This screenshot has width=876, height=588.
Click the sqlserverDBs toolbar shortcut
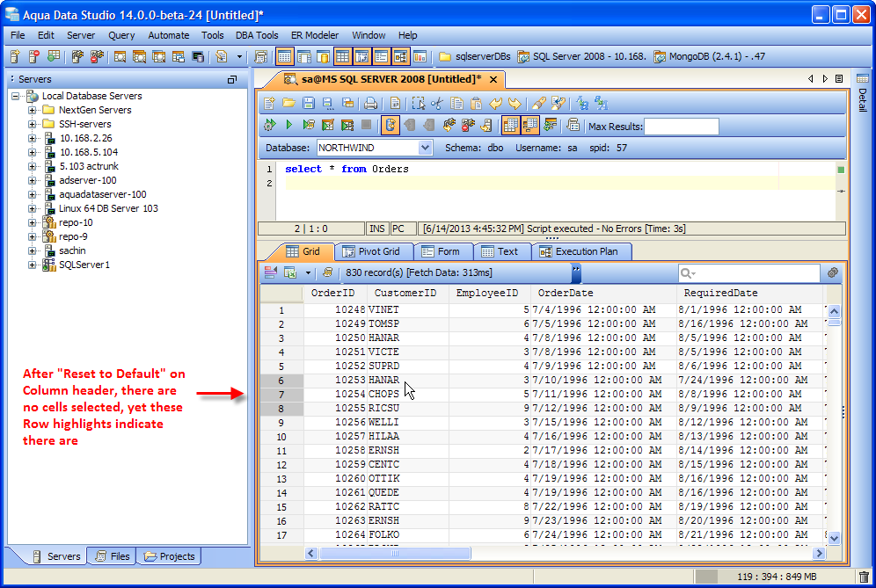pos(476,56)
